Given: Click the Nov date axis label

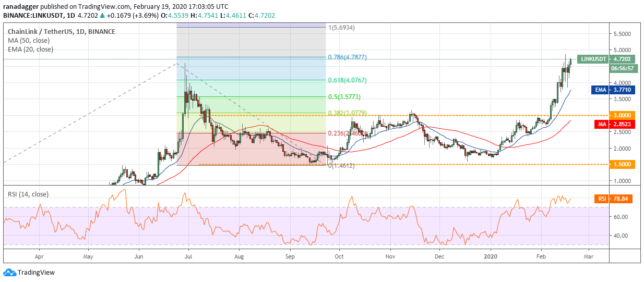Looking at the screenshot, I should coord(390,256).
